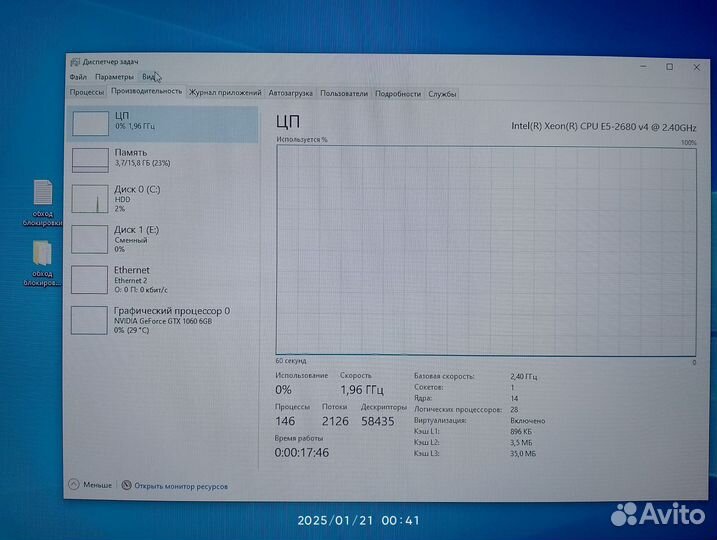Switch to the Процессы tab
The width and height of the screenshot is (717, 540).
pos(87,93)
